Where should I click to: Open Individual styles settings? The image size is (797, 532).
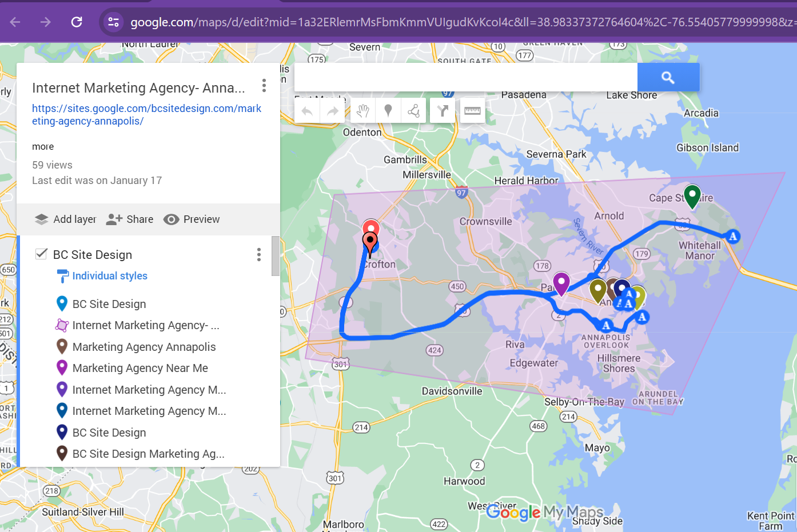(109, 276)
